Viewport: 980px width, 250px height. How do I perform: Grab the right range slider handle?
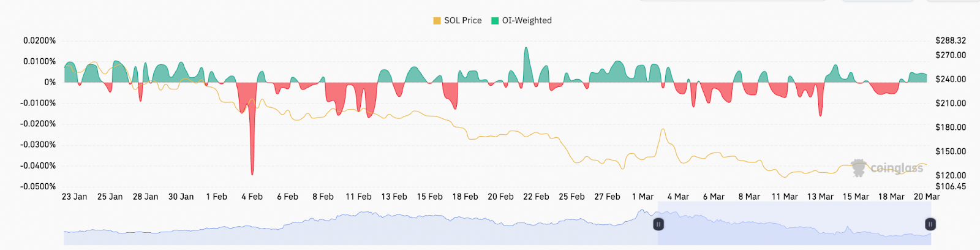[930, 224]
